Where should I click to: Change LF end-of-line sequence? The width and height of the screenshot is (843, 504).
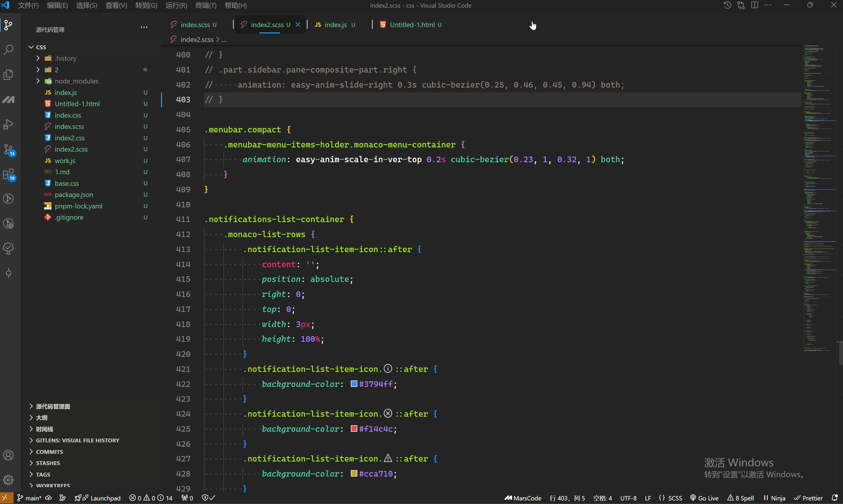point(648,498)
